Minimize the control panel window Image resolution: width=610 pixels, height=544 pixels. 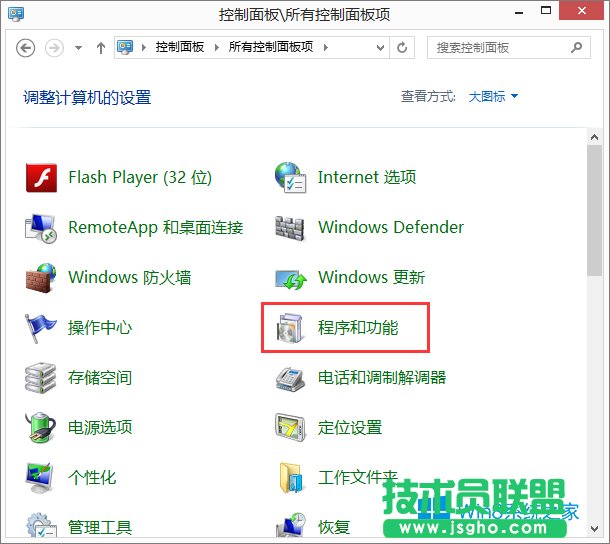pyautogui.click(x=519, y=12)
